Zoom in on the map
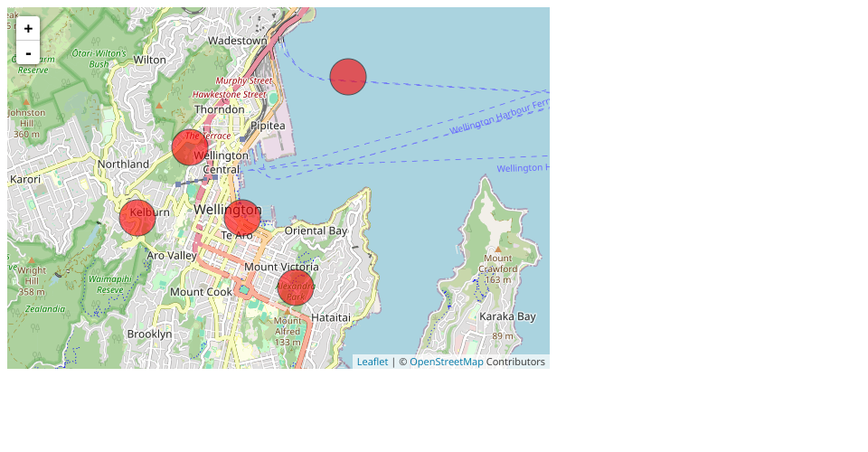This screenshot has width=868, height=452. point(28,29)
